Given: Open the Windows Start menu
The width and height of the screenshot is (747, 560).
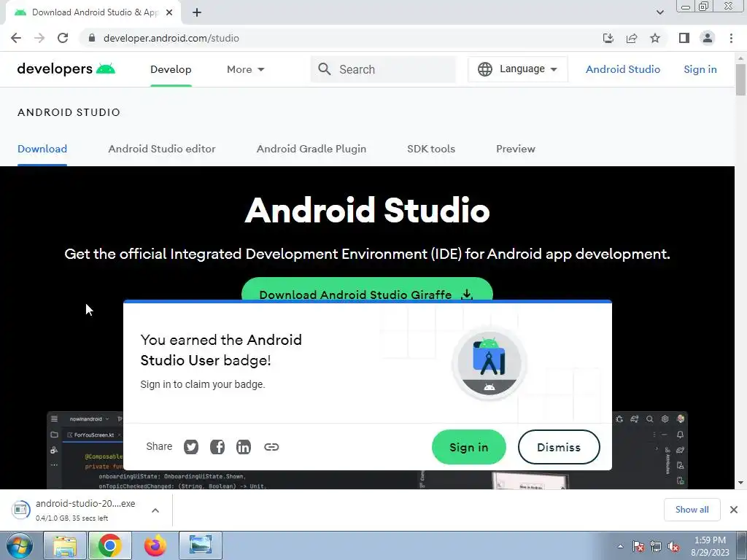Looking at the screenshot, I should [19, 545].
